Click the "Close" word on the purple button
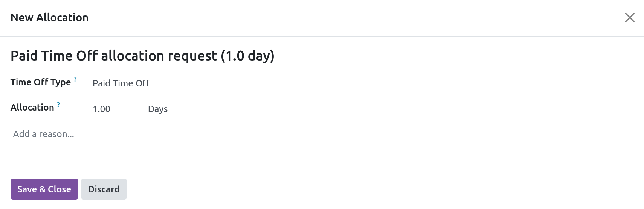 (x=60, y=189)
